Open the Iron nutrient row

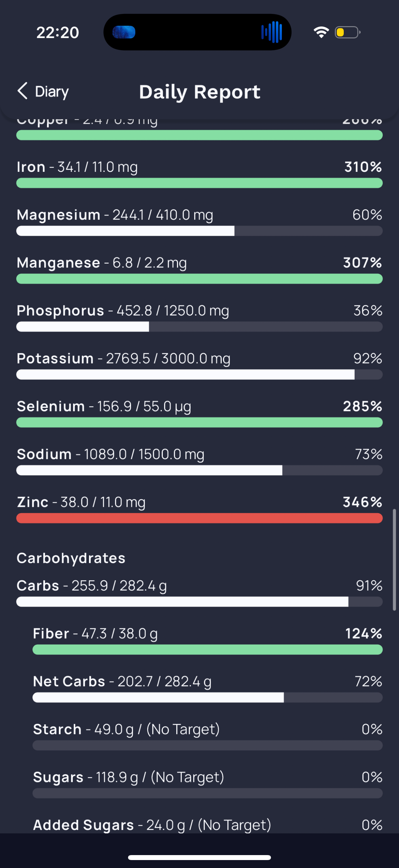pos(199,173)
